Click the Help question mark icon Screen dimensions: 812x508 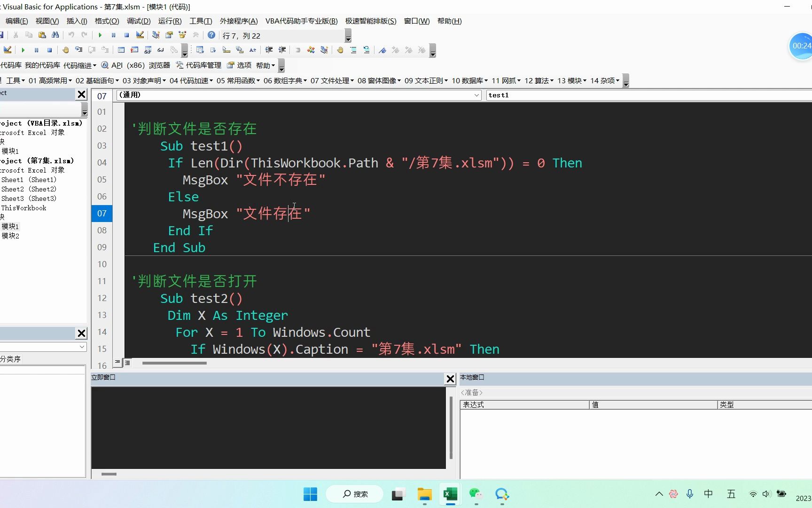click(211, 35)
